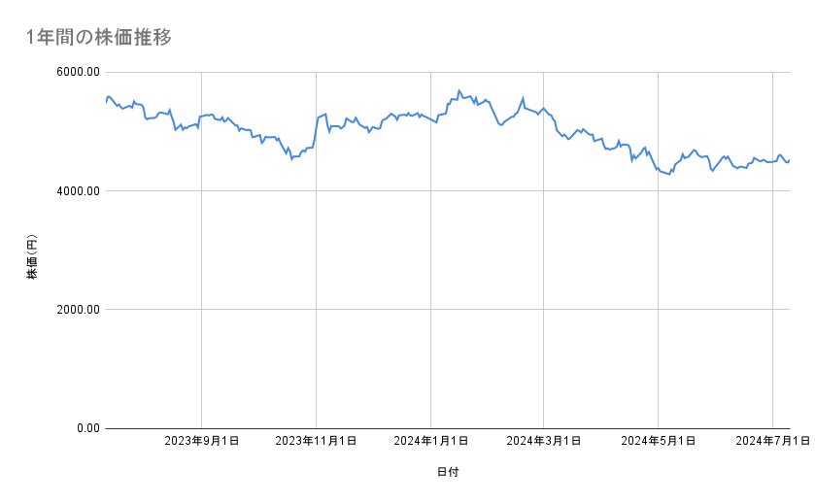Click the 2024年5月1日 date label
Image resolution: width=815 pixels, height=504 pixels.
click(658, 442)
